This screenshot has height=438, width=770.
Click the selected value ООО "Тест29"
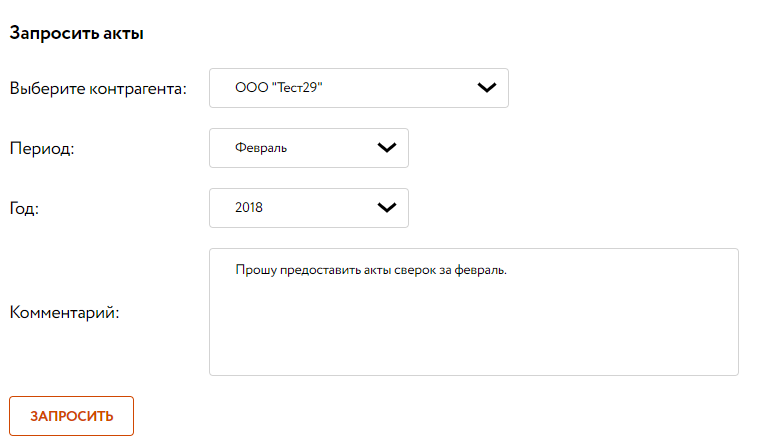(278, 87)
